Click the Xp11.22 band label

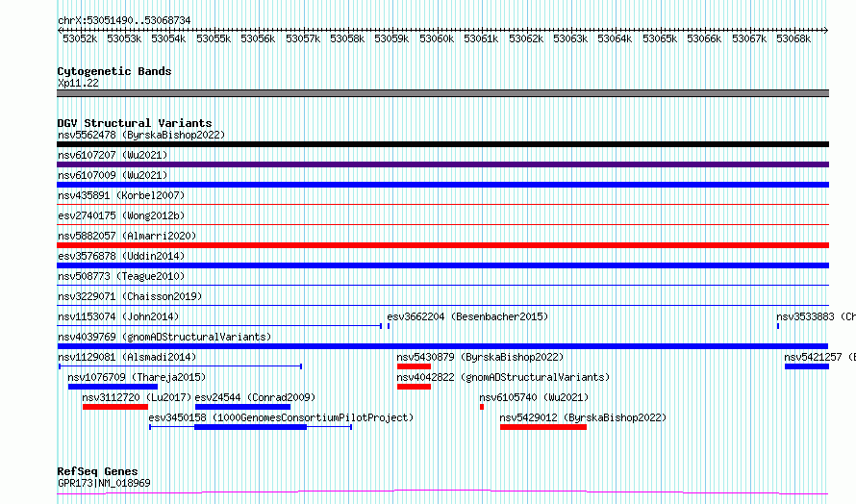click(x=78, y=83)
